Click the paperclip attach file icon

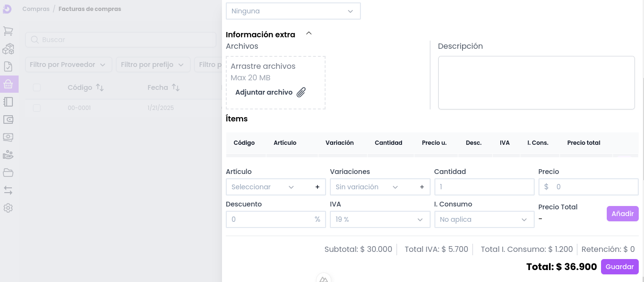301,93
